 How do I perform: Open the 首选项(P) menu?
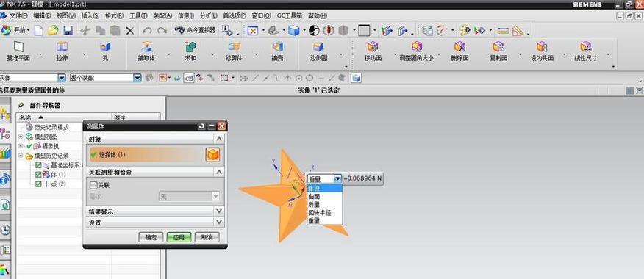(235, 15)
